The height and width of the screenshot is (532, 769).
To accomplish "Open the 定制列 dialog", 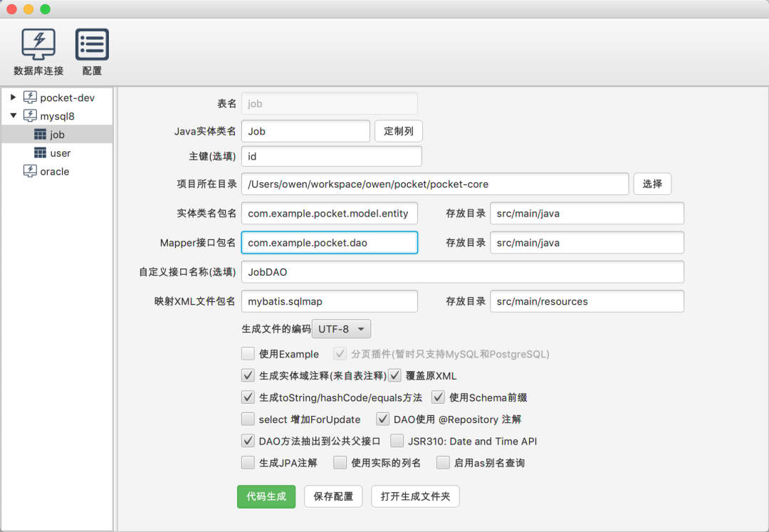I will point(398,131).
